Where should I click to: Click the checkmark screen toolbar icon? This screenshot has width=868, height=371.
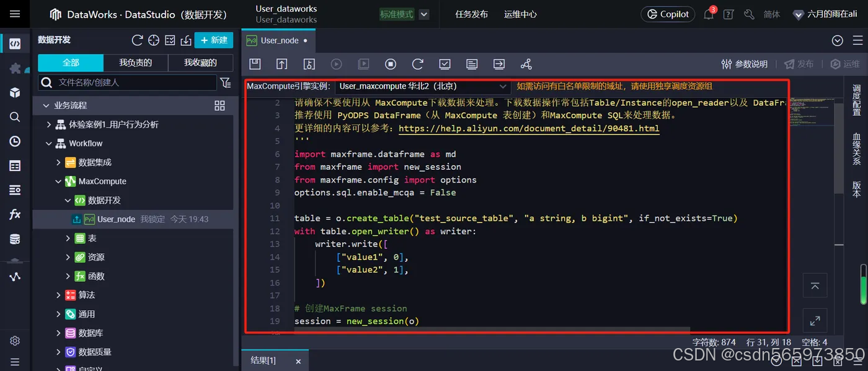(x=445, y=64)
